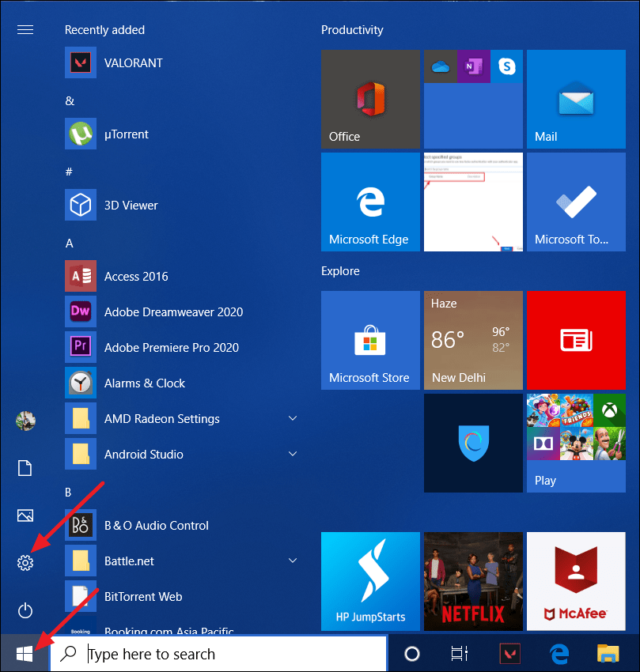The image size is (640, 672).
Task: Open the screenshot thumbnail tile in Productivity
Action: tap(474, 202)
